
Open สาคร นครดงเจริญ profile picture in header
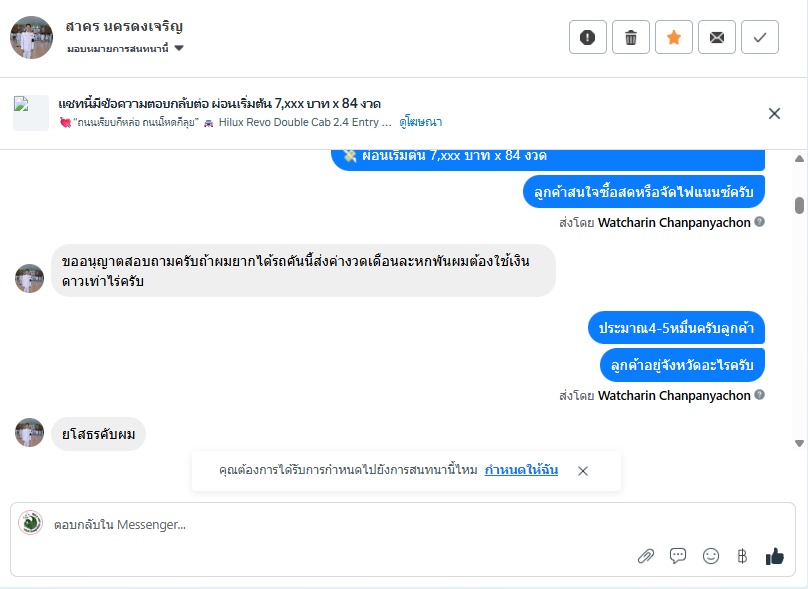31,37
